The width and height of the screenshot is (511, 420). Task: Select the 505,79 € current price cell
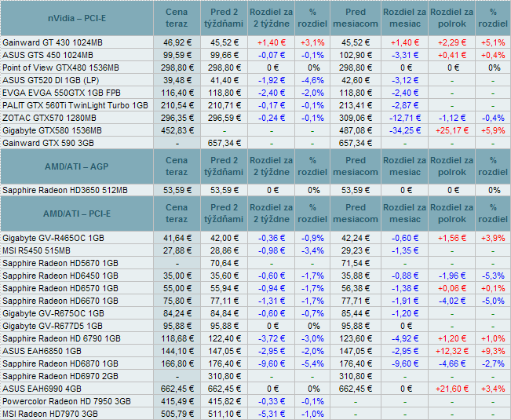[177, 415]
